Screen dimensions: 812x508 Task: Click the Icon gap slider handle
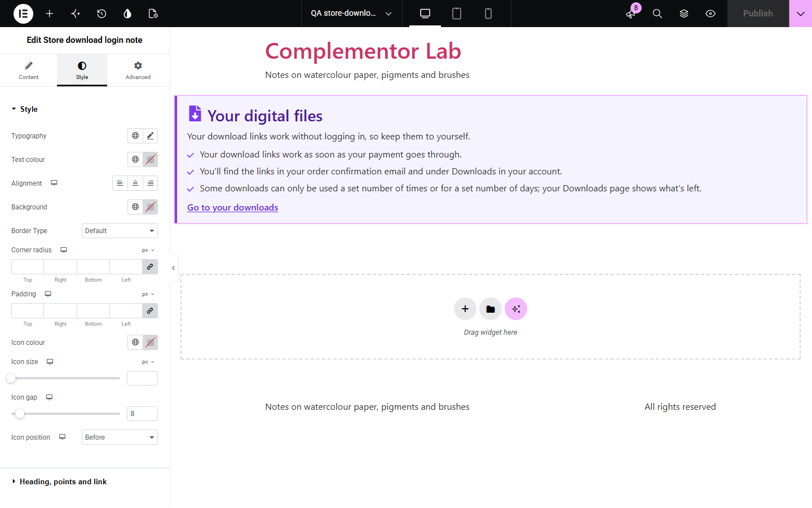click(20, 414)
